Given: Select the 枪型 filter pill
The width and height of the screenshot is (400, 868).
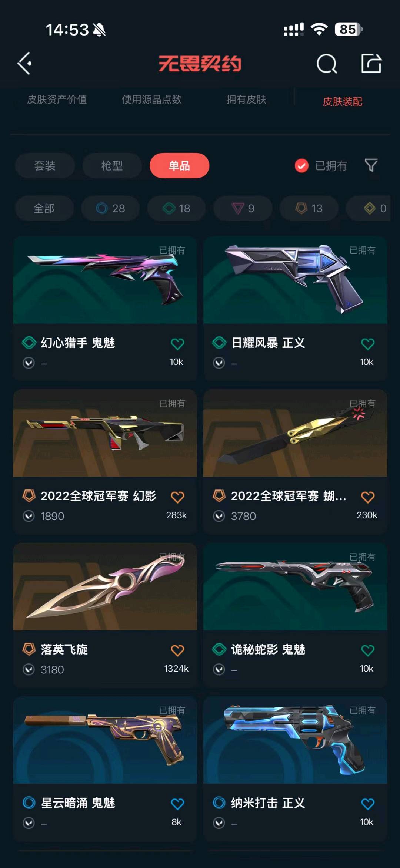Looking at the screenshot, I should pos(112,165).
